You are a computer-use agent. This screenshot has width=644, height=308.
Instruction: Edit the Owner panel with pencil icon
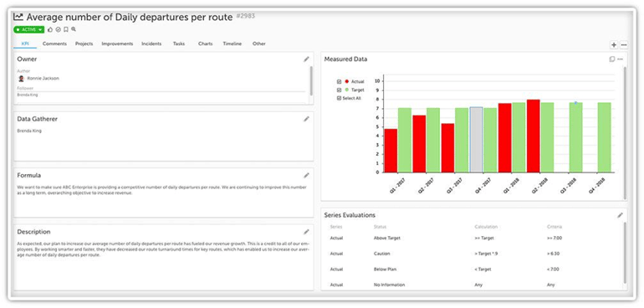tap(306, 59)
